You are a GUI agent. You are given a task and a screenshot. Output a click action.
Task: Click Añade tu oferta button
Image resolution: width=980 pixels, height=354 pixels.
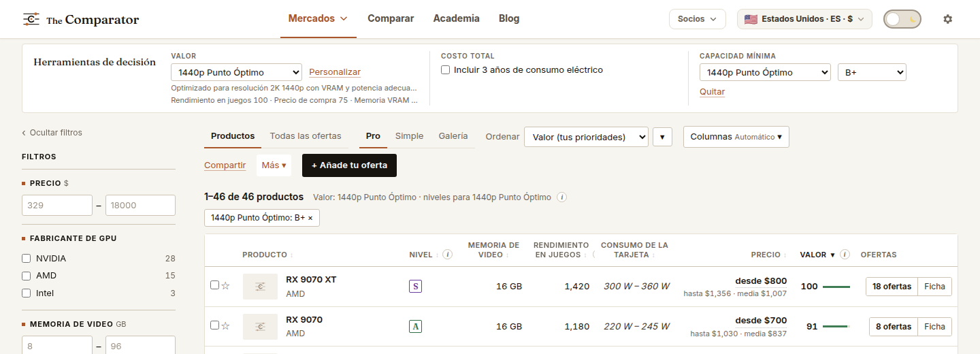click(x=349, y=165)
